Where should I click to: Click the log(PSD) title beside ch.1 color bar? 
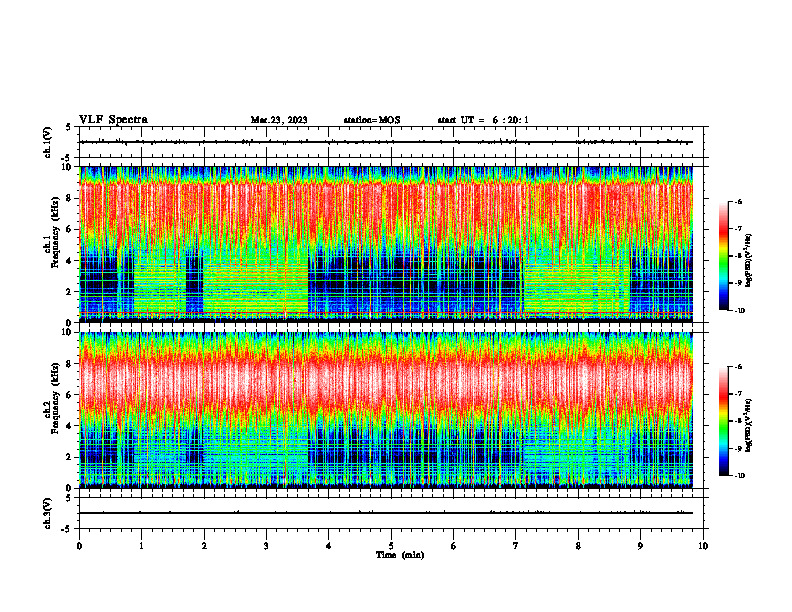pyautogui.click(x=749, y=261)
